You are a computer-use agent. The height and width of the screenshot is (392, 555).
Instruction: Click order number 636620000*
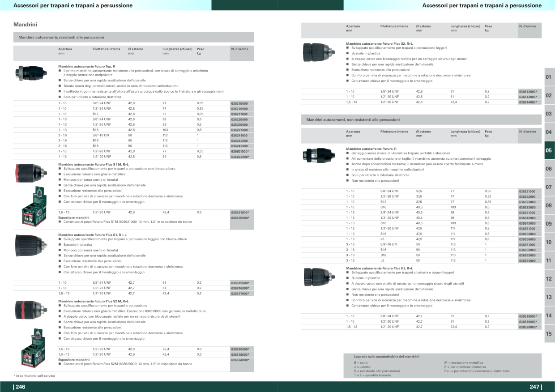point(240,349)
